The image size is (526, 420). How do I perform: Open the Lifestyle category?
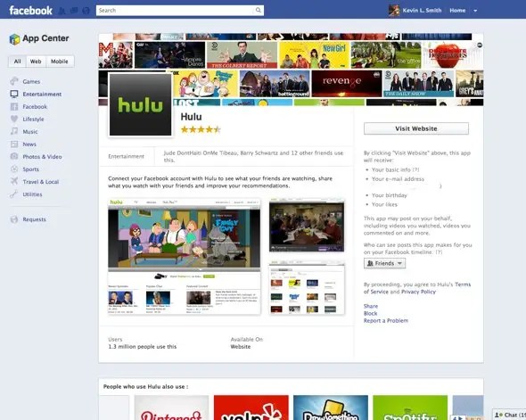point(33,119)
